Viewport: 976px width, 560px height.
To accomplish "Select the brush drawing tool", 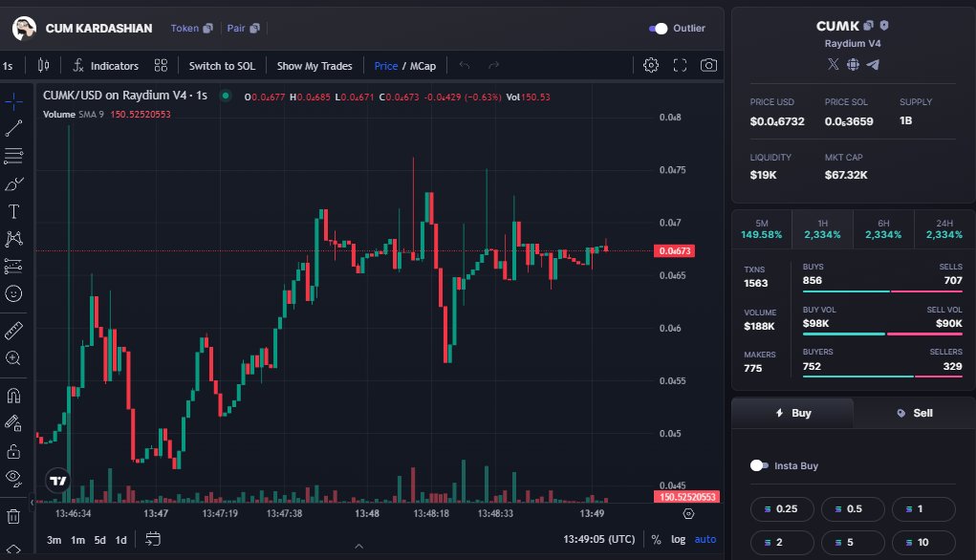I will point(13,183).
